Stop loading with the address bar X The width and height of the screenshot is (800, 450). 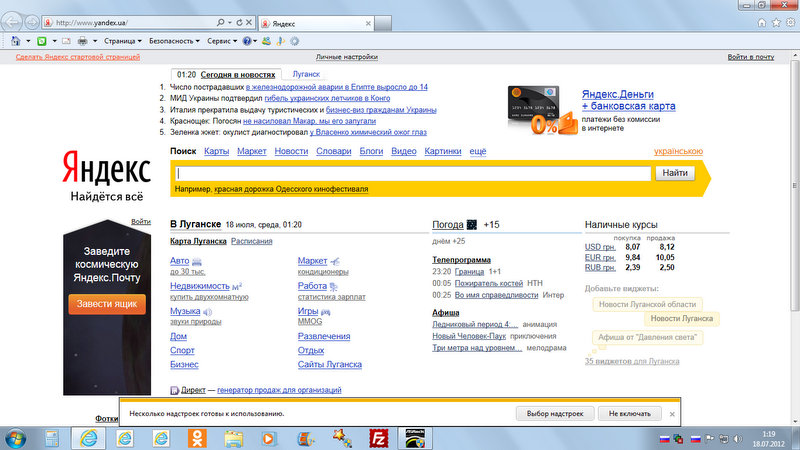point(249,22)
